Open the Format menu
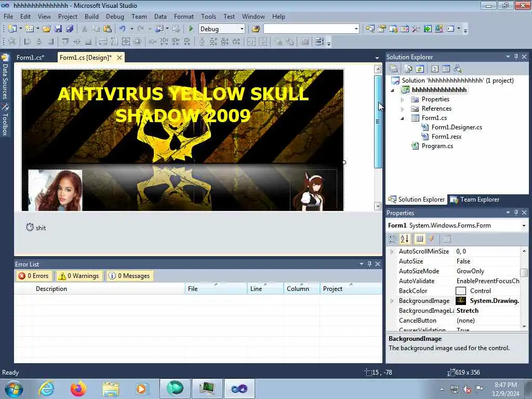 click(183, 16)
